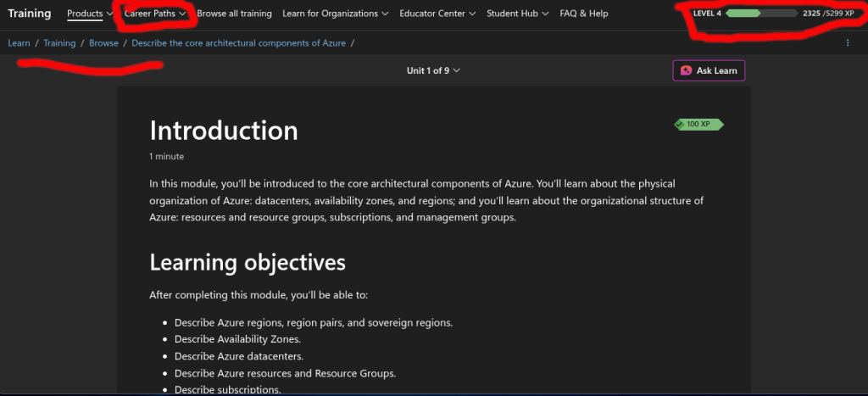Open the FAQ & Help page
Viewport: 868px width, 396px height.
pos(584,14)
